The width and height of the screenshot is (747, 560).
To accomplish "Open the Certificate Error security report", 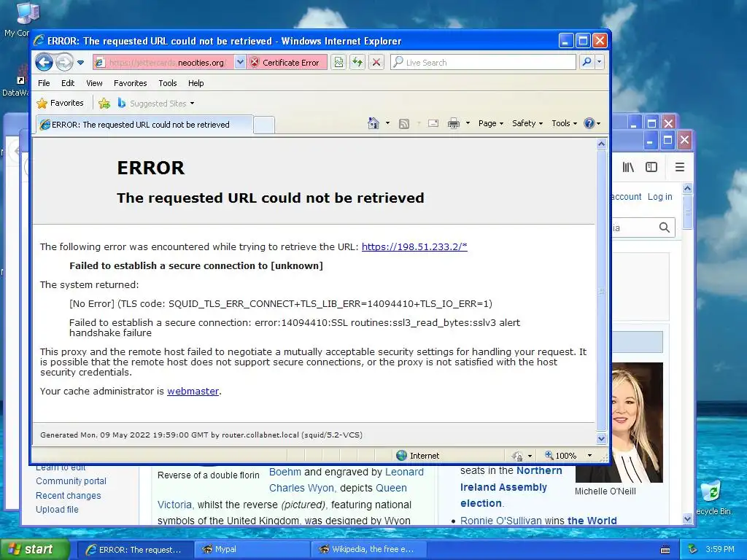I will click(286, 63).
